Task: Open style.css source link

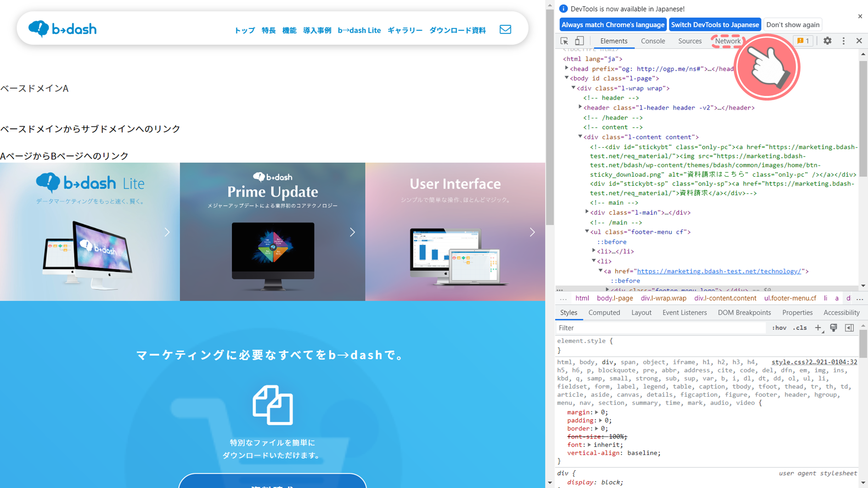Action: point(814,362)
